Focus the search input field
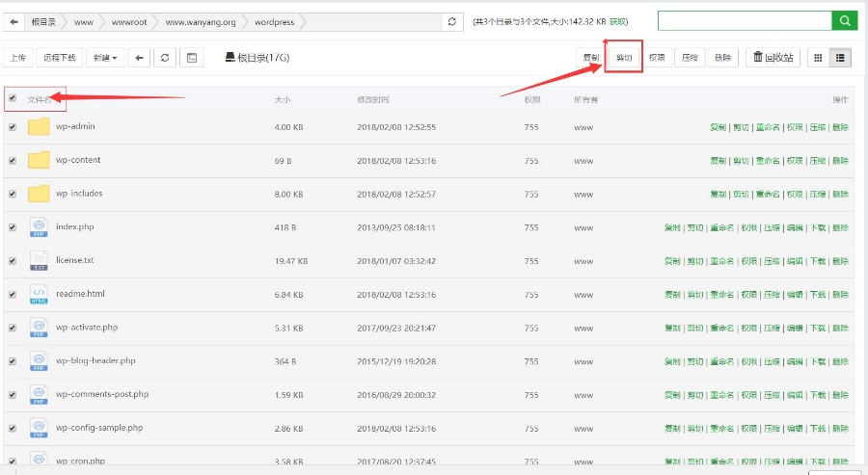This screenshot has height=475, width=868. 745,21
